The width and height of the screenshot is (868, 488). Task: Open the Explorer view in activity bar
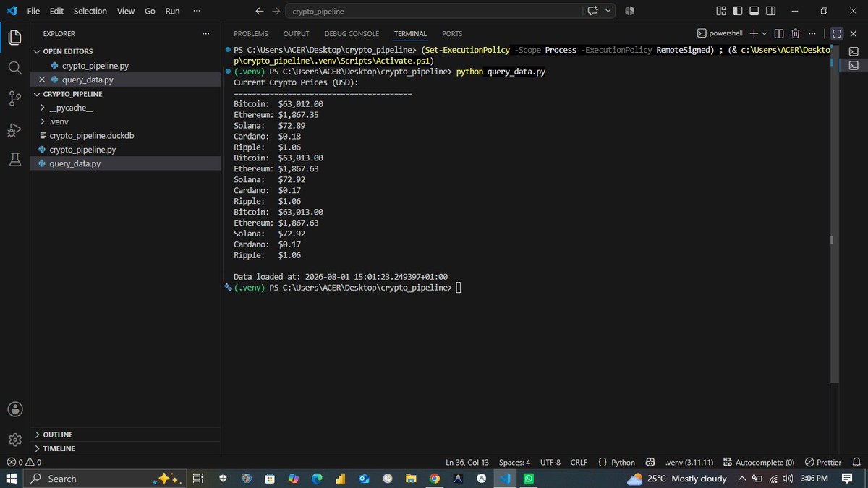tap(14, 36)
